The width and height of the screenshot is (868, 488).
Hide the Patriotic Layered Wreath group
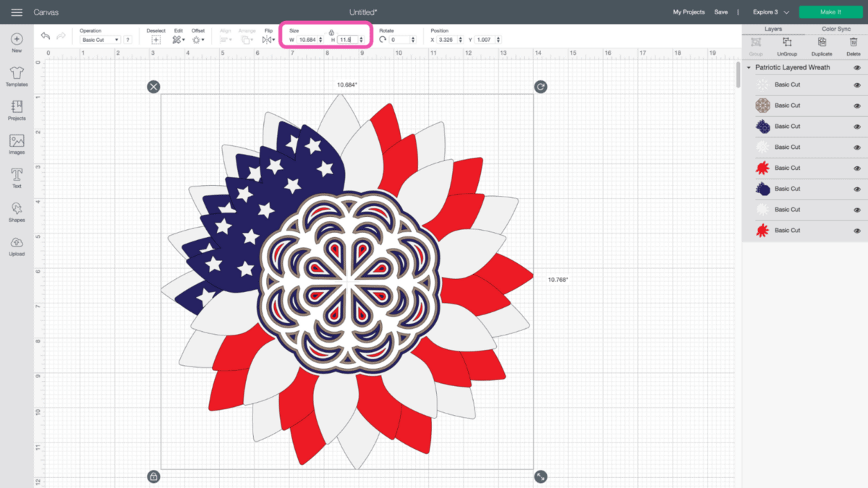(857, 67)
